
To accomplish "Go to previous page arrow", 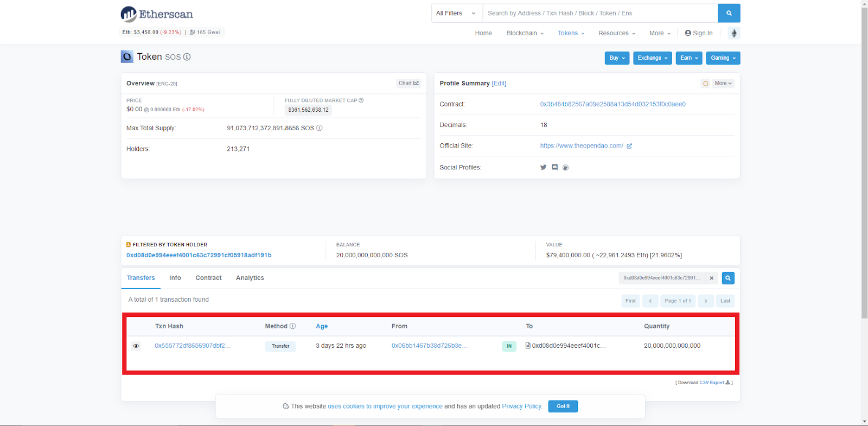I will 650,301.
